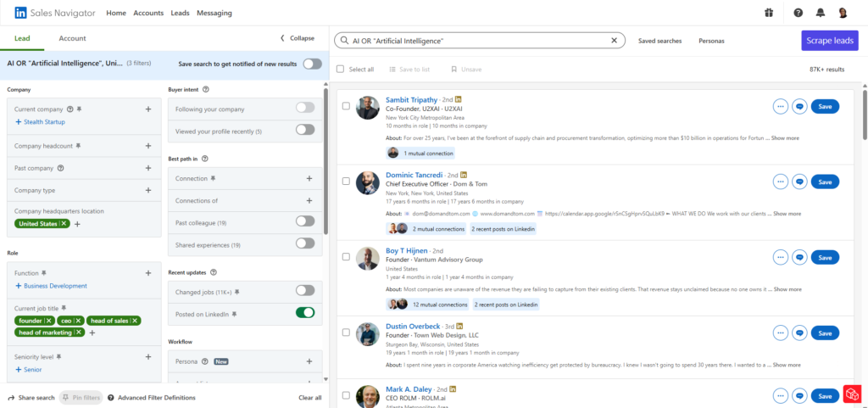
Task: Message Dustin Overbeck via chat icon
Action: tap(799, 333)
